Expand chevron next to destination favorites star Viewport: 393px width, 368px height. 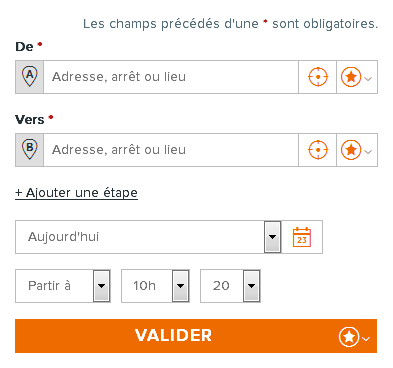(368, 152)
